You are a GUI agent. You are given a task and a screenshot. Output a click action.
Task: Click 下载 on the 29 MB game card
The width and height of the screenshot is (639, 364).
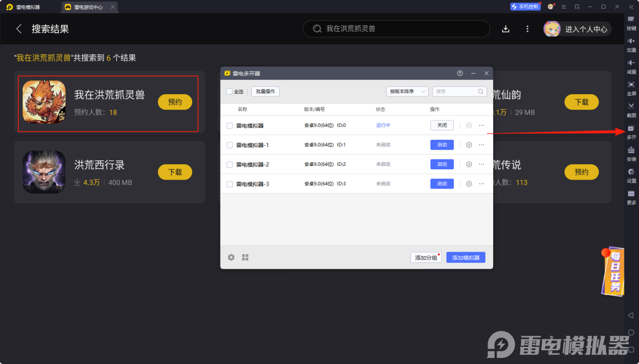(581, 102)
